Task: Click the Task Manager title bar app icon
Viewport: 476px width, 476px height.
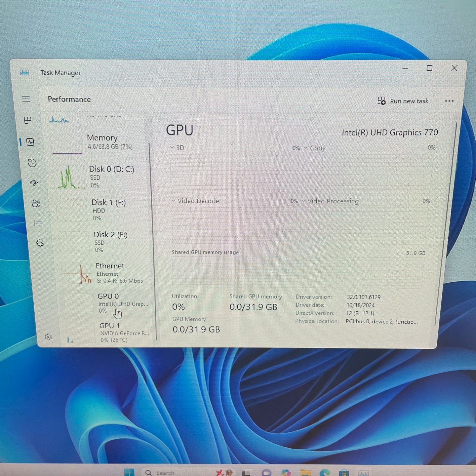Action: (24, 72)
